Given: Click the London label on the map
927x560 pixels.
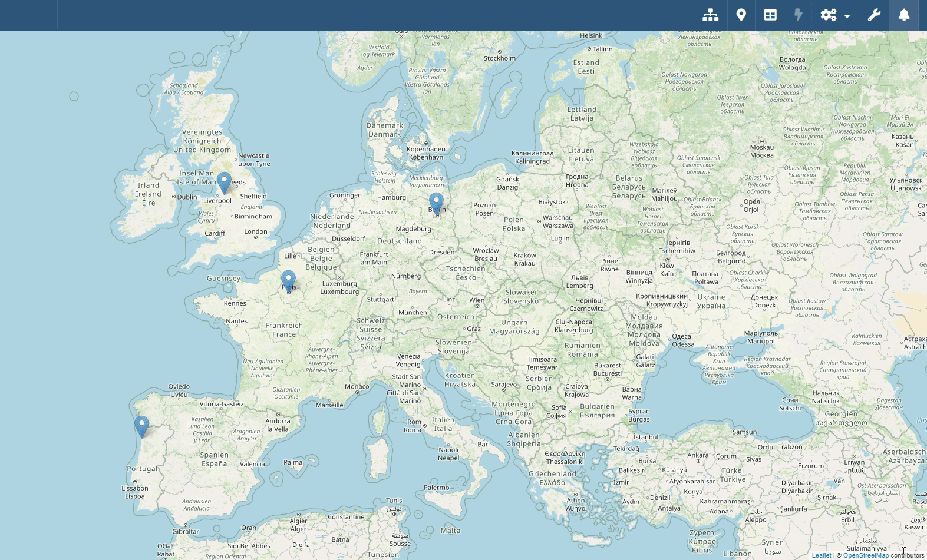Looking at the screenshot, I should 256,231.
